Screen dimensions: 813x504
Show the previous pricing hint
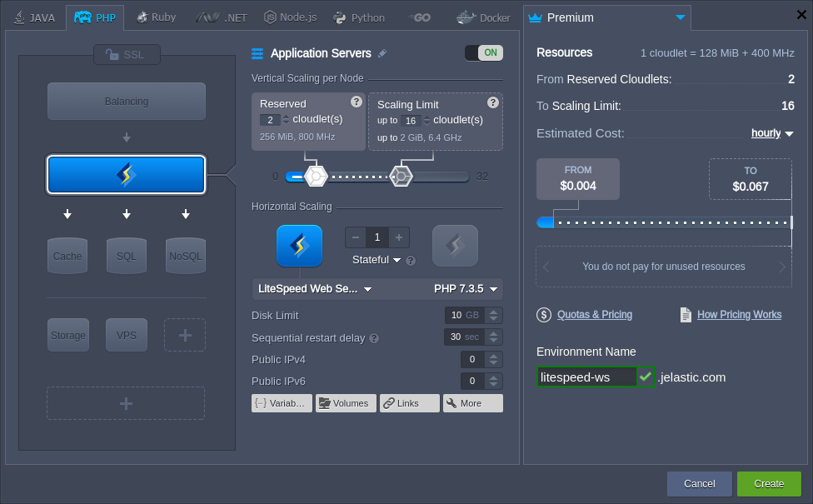click(546, 267)
